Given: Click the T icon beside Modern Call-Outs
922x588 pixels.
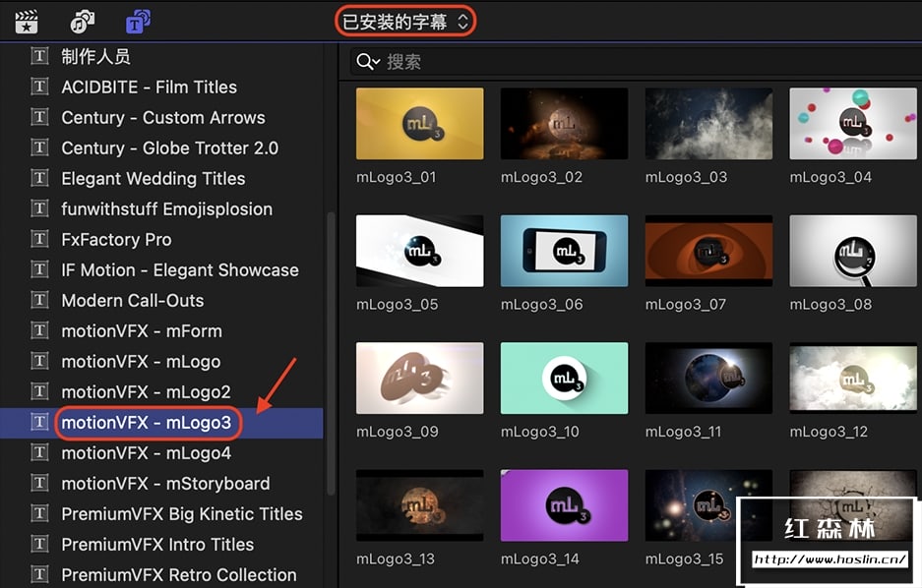Looking at the screenshot, I should 39,300.
